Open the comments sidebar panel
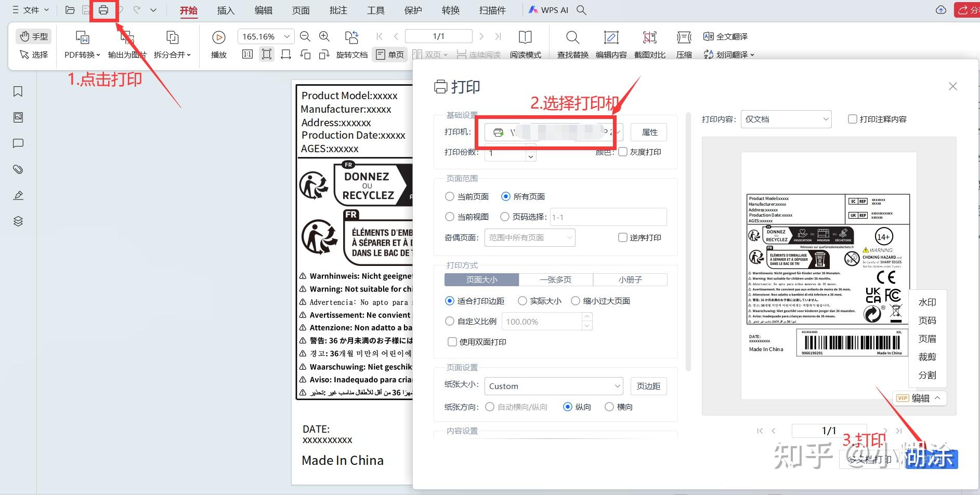Image resolution: width=980 pixels, height=495 pixels. [x=18, y=143]
